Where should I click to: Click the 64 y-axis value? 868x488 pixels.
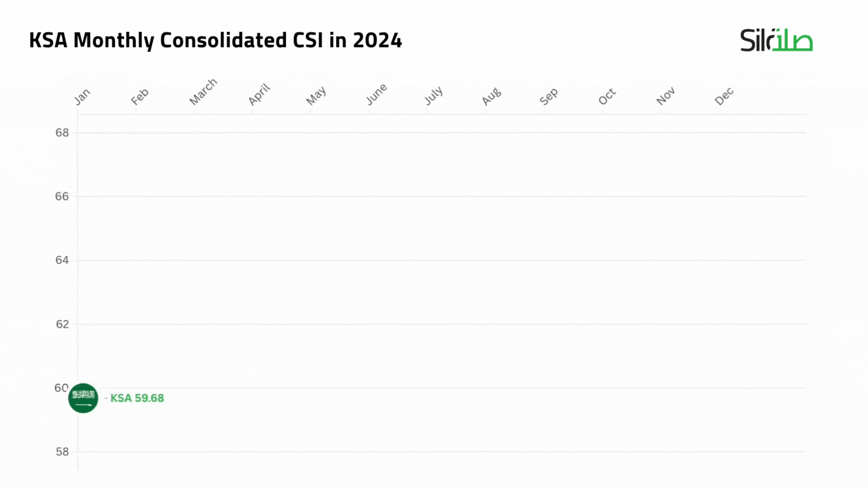point(62,260)
